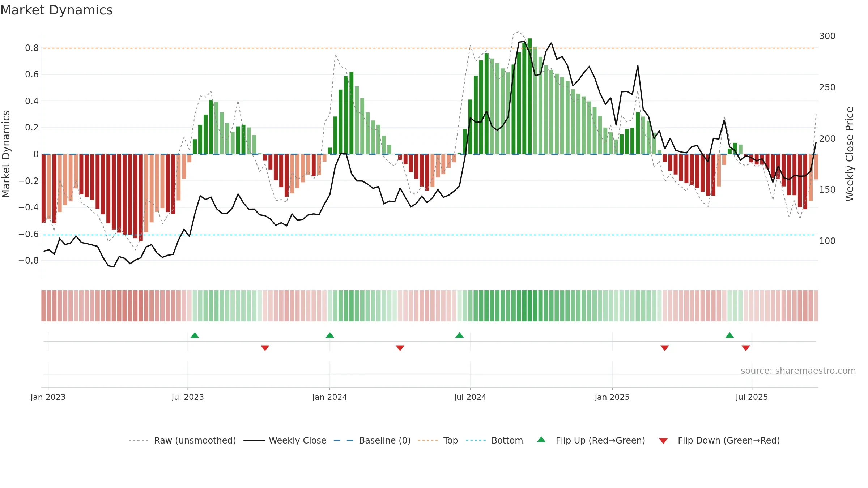Click the flip-up marker at Jan 2024

[x=330, y=335]
